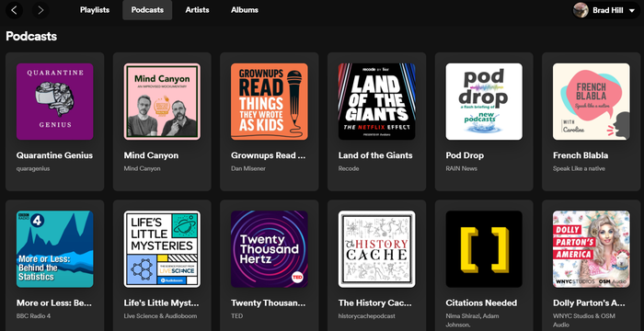Click the quaragenius publisher text
This screenshot has width=644, height=331.
tap(33, 168)
